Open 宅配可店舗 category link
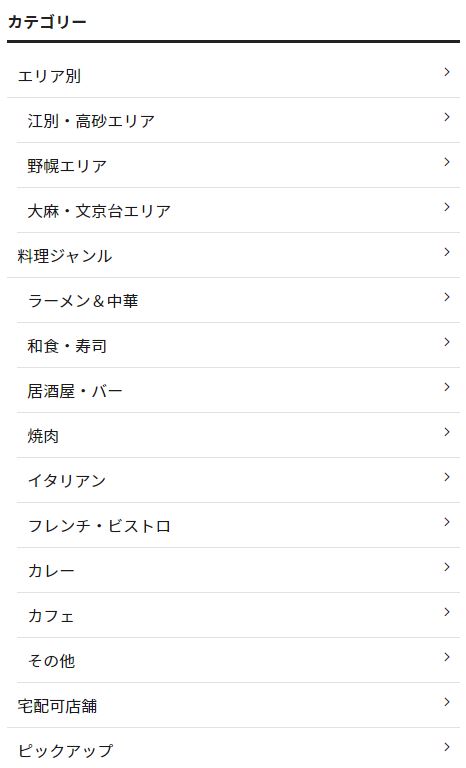The width and height of the screenshot is (466, 768). point(233,706)
